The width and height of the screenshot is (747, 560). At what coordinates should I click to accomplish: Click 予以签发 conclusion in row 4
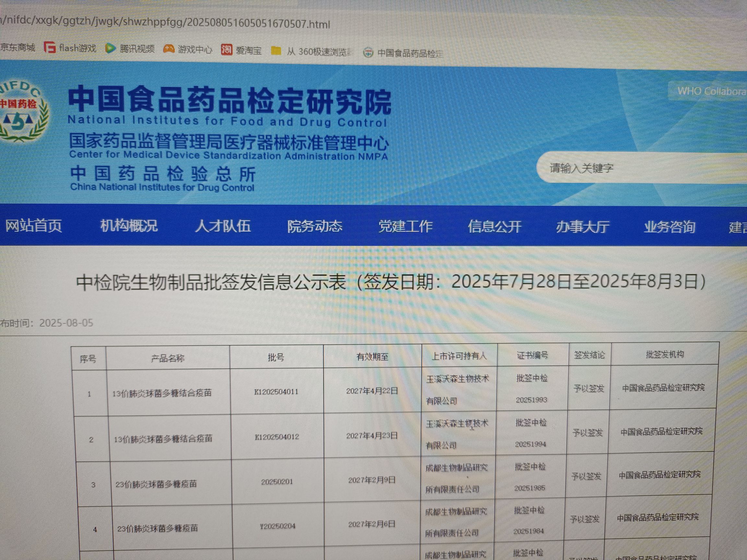point(585,519)
